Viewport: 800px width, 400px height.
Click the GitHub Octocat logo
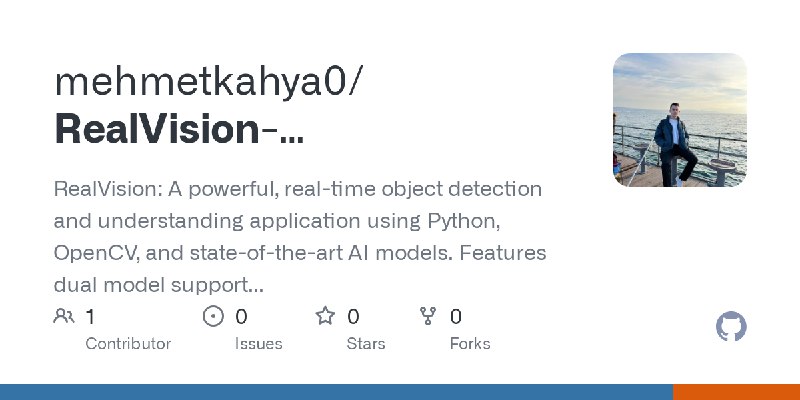731,327
